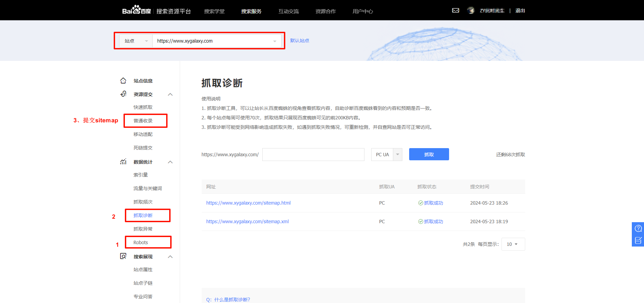Click the mail envelope icon in header
The width and height of the screenshot is (644, 303).
(456, 10)
